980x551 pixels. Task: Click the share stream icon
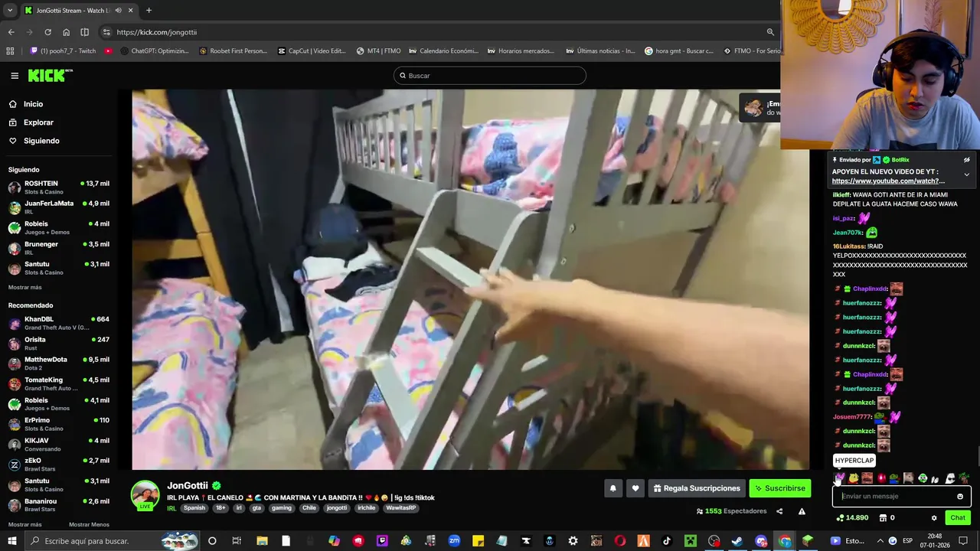pos(779,511)
